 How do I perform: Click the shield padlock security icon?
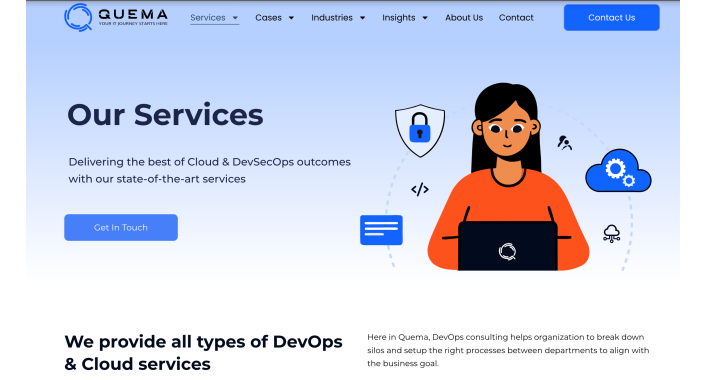(420, 131)
